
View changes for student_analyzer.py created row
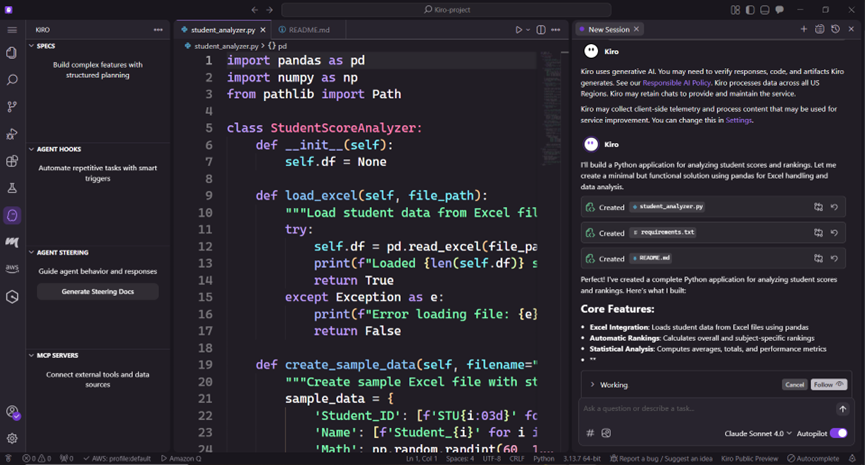[819, 207]
